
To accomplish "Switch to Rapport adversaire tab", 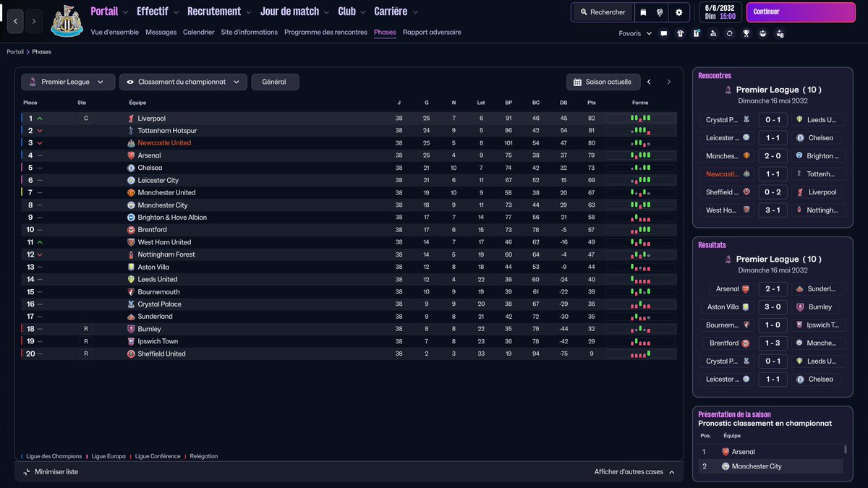I will 432,33.
